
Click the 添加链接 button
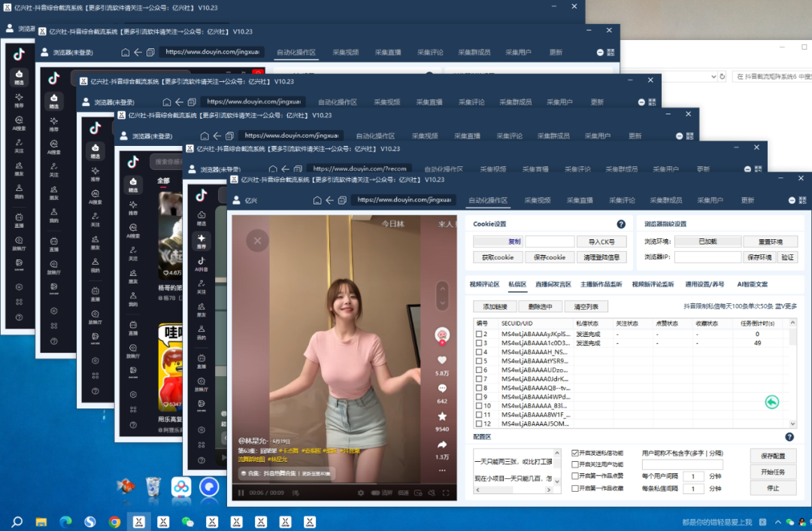(x=495, y=306)
